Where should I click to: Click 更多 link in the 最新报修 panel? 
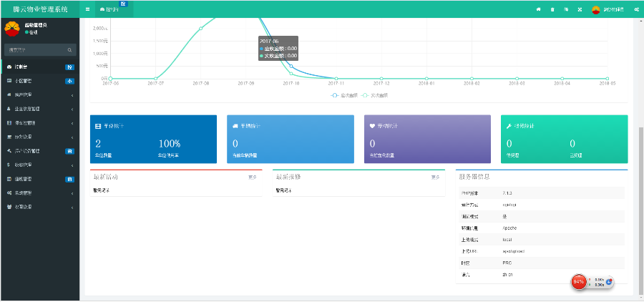click(435, 176)
